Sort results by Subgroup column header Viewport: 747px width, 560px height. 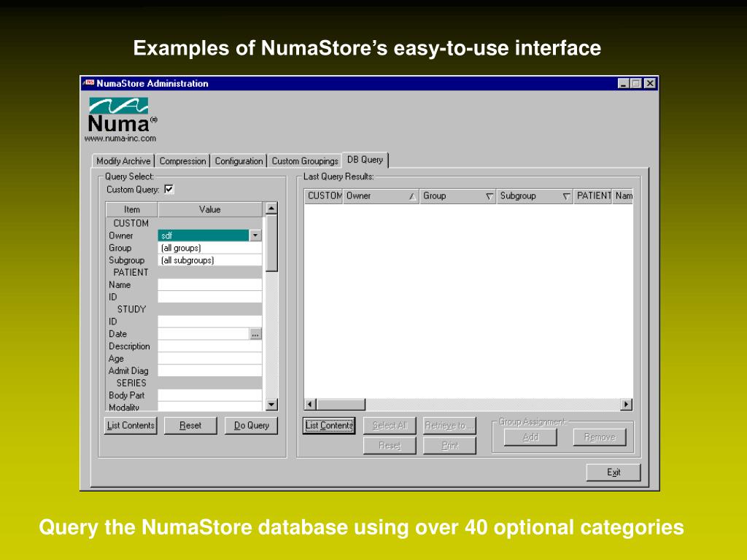tap(535, 195)
